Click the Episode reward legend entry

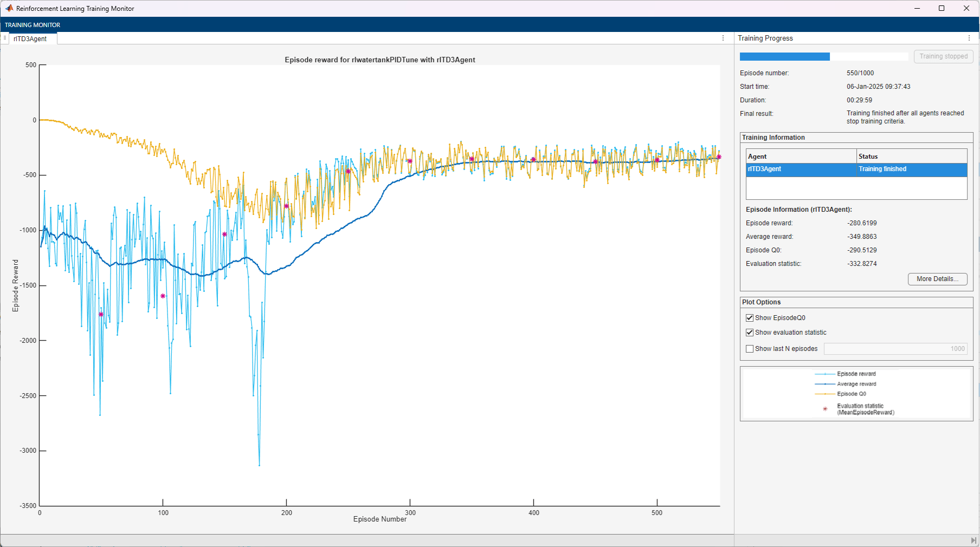pos(856,374)
